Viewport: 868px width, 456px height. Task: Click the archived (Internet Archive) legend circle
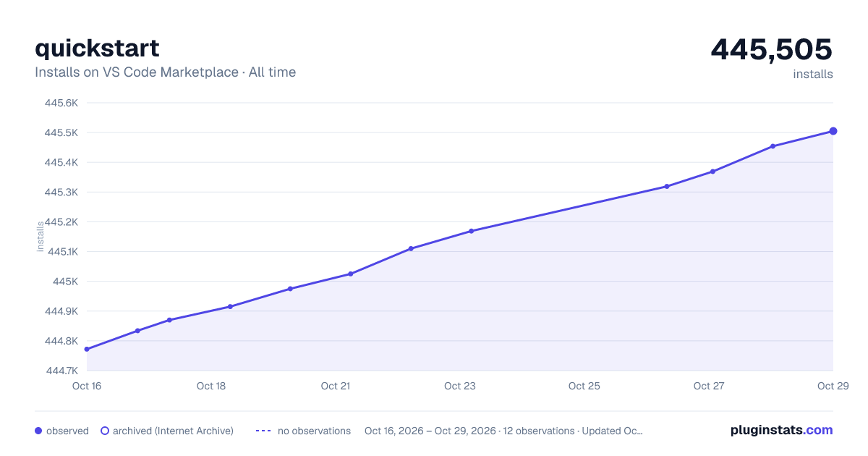tap(104, 431)
